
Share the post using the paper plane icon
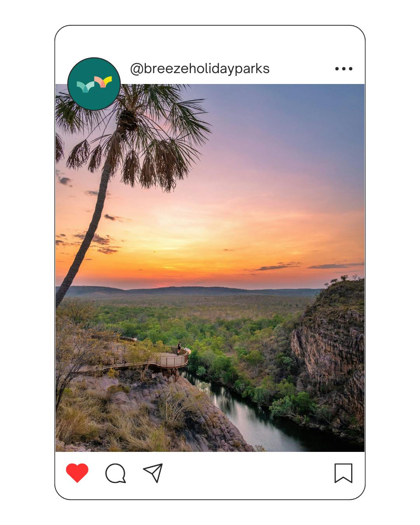click(x=153, y=473)
